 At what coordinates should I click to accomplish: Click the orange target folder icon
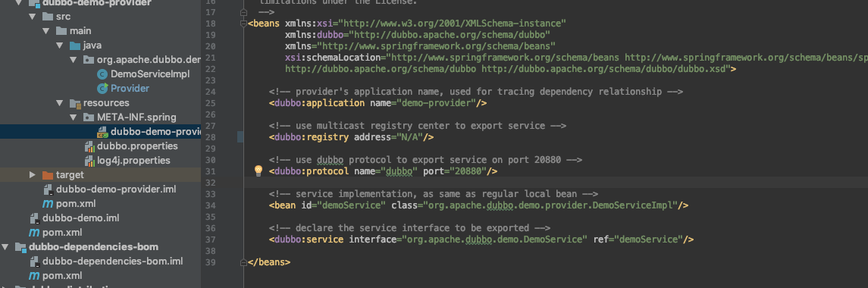click(x=47, y=175)
